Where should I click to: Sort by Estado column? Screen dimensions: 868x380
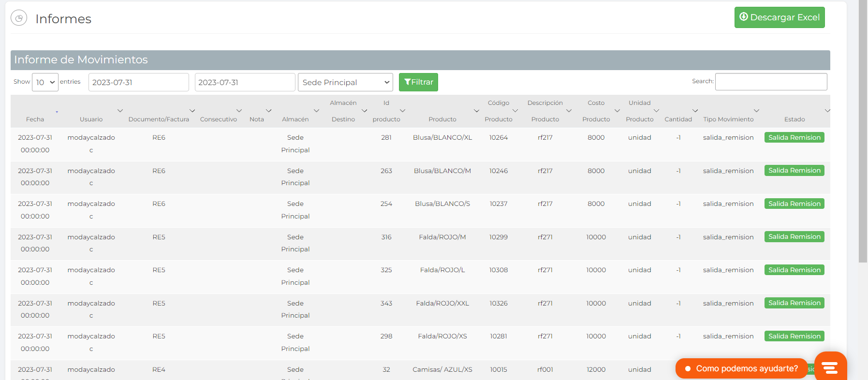[x=794, y=119]
